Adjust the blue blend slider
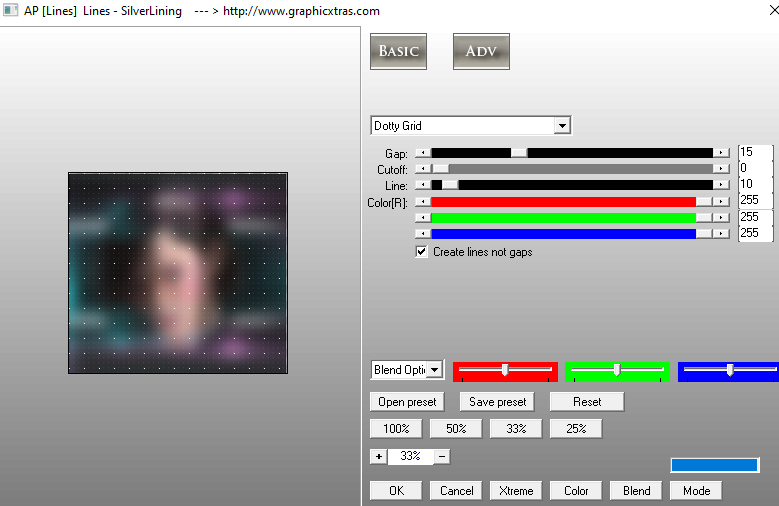This screenshot has width=779, height=506. [x=729, y=370]
